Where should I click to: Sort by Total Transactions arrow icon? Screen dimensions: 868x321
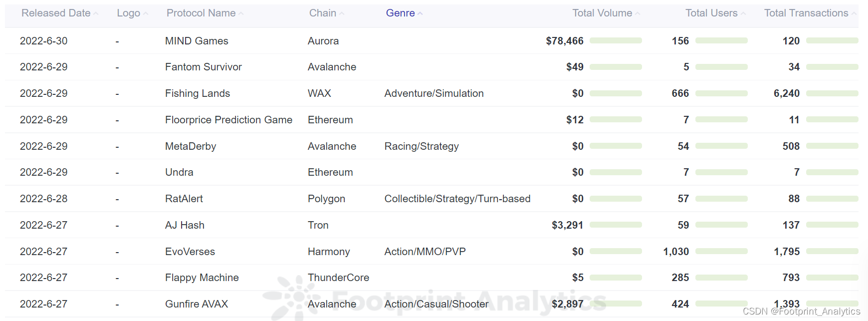pyautogui.click(x=854, y=14)
